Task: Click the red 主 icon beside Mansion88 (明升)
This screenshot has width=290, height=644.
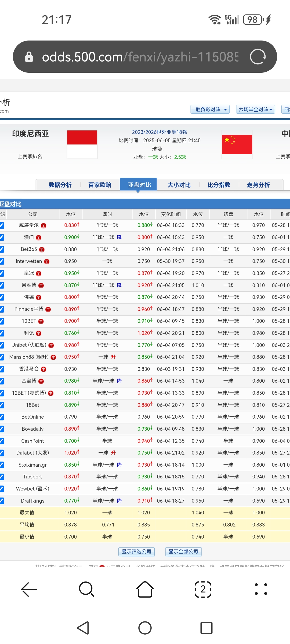Action: click(53, 357)
